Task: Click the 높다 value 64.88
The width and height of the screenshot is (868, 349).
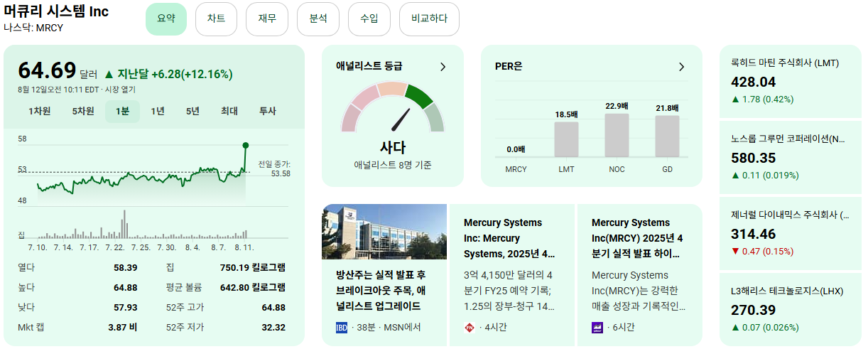Action: [x=126, y=287]
